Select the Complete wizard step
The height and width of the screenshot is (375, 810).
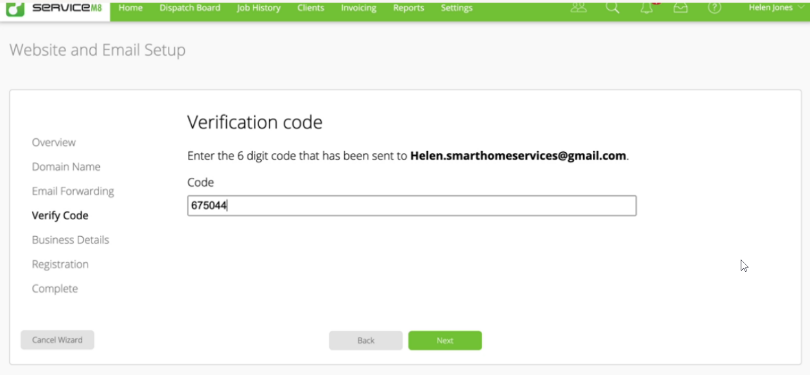[55, 288]
